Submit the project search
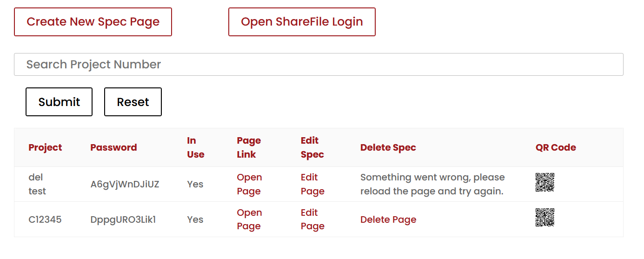The image size is (644, 259). click(x=59, y=102)
